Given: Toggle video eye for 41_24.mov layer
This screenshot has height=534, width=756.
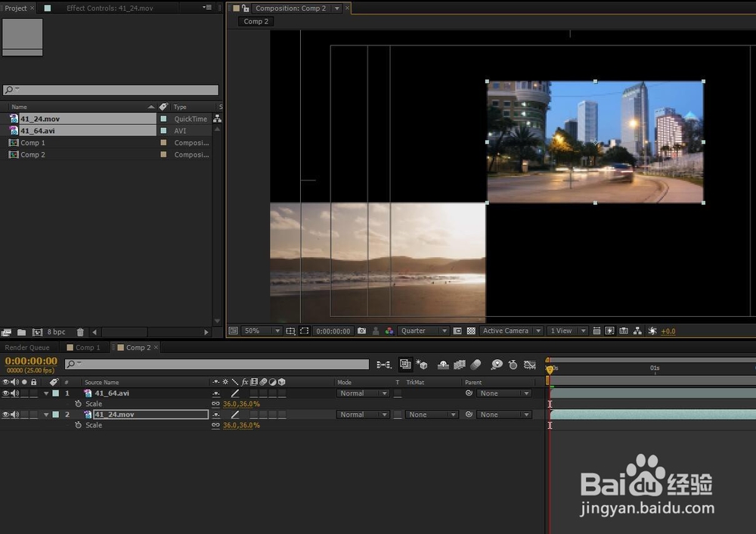Looking at the screenshot, I should click(x=6, y=414).
